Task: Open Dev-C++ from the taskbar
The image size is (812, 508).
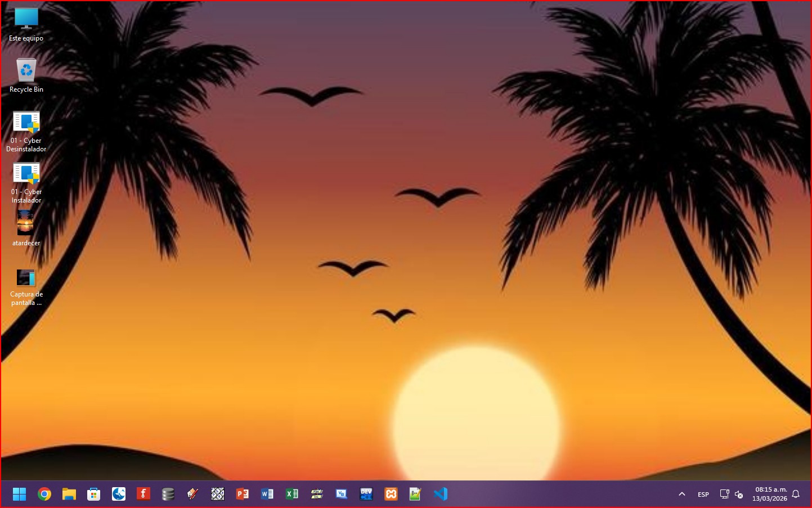Action: click(x=366, y=494)
